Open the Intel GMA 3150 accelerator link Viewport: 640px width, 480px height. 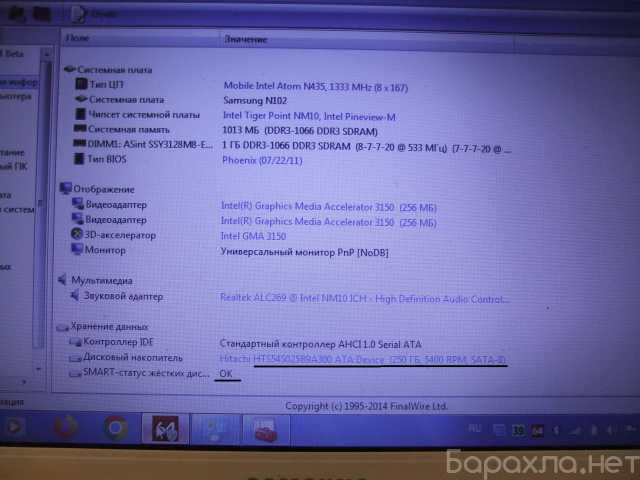point(253,236)
